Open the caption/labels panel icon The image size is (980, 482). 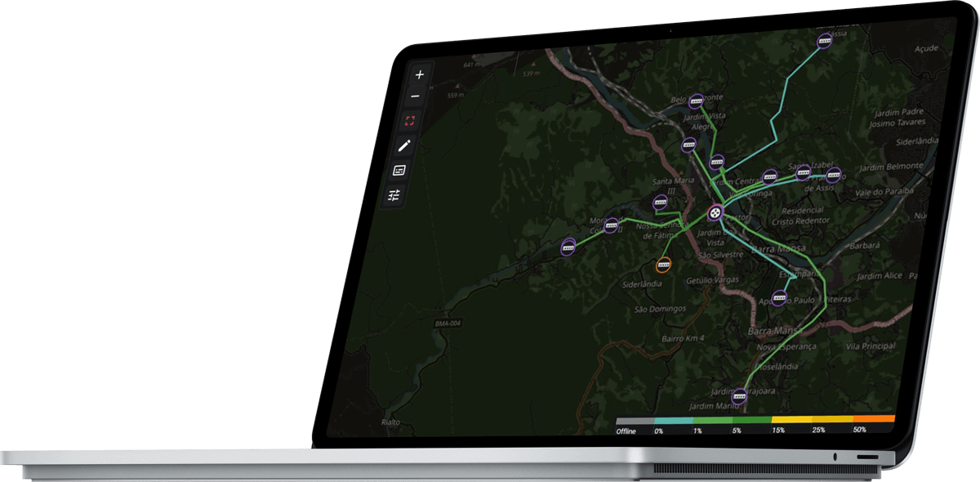coord(399,171)
